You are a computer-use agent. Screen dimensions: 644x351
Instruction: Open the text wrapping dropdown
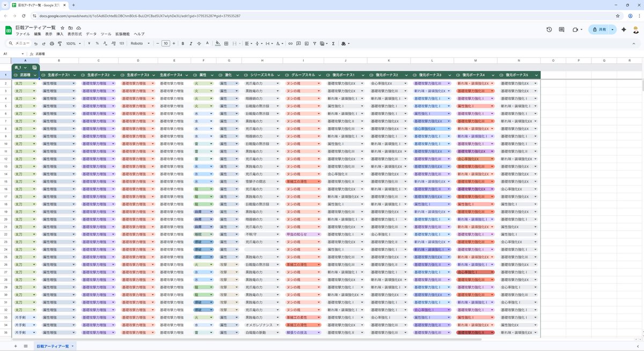(x=269, y=43)
